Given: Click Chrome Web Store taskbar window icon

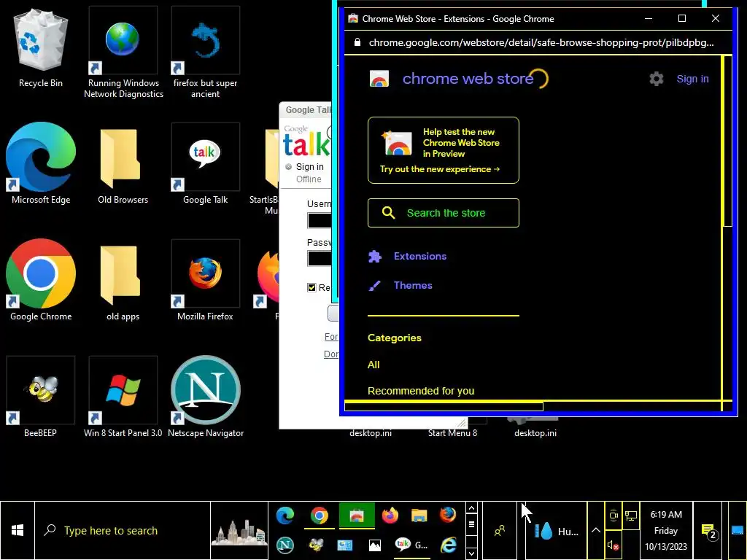Looking at the screenshot, I should click(357, 516).
